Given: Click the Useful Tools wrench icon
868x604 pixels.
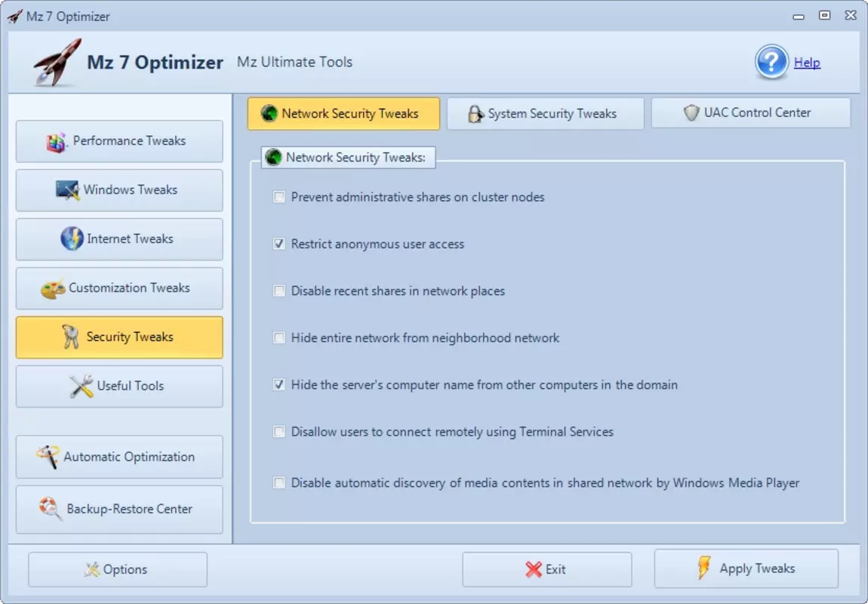Looking at the screenshot, I should (82, 387).
